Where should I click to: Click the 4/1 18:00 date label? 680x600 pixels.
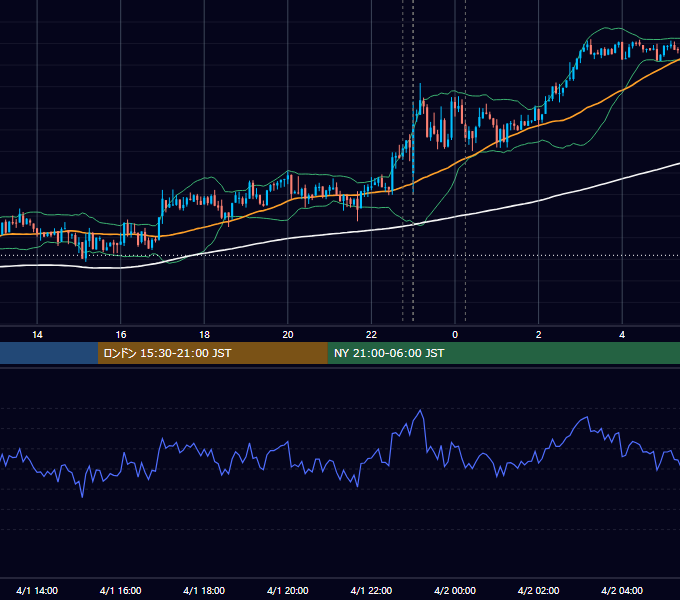[x=204, y=590]
